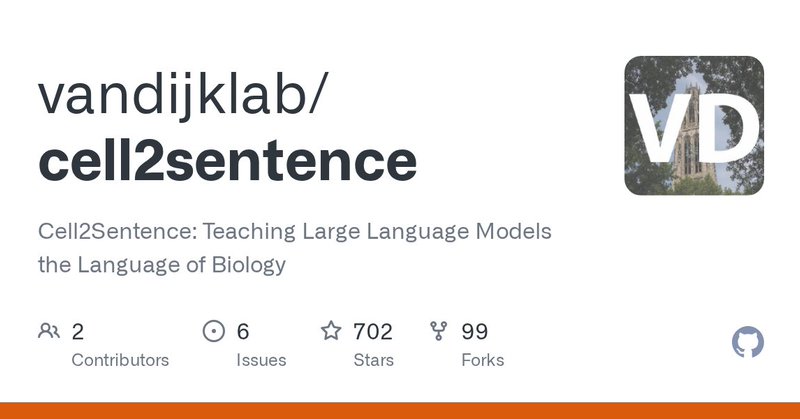The image size is (800, 419).
Task: Click the Stars label
Action: [373, 360]
